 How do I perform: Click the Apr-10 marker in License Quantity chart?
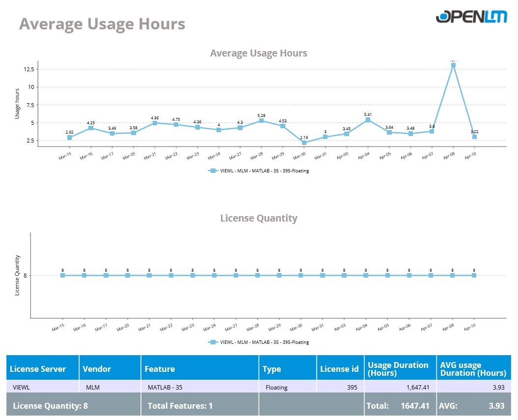[x=474, y=276]
